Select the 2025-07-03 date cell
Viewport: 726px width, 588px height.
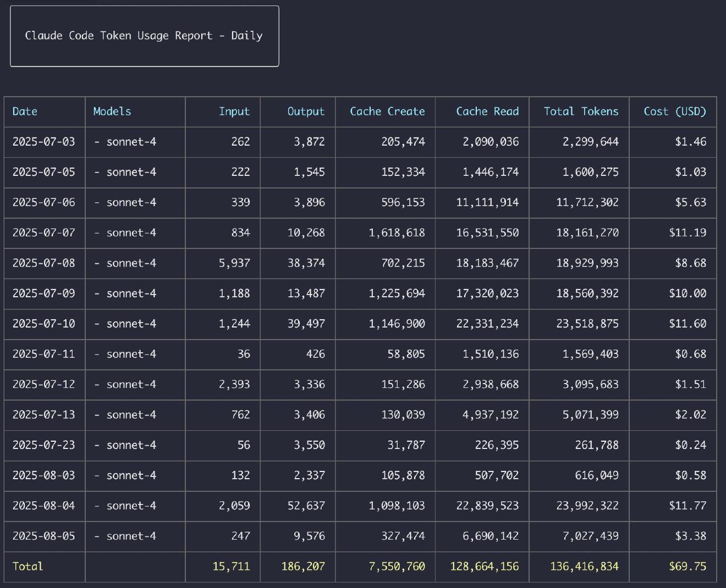(43, 142)
